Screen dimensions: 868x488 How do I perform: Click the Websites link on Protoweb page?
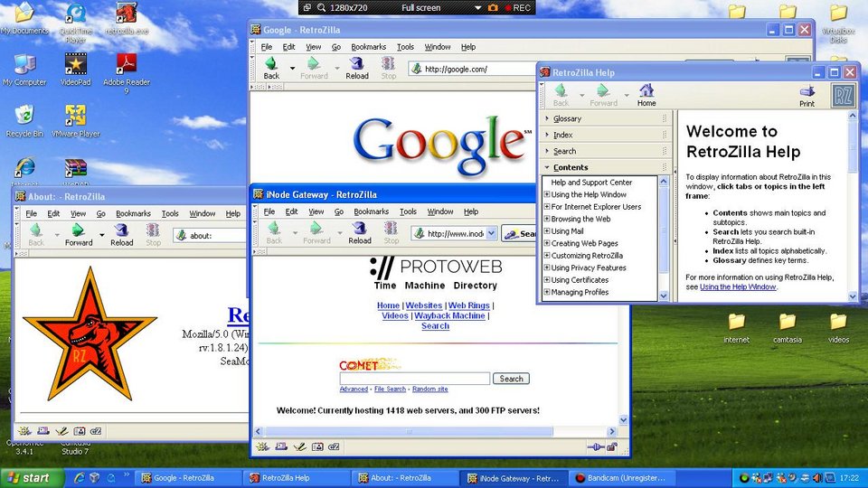tap(423, 305)
